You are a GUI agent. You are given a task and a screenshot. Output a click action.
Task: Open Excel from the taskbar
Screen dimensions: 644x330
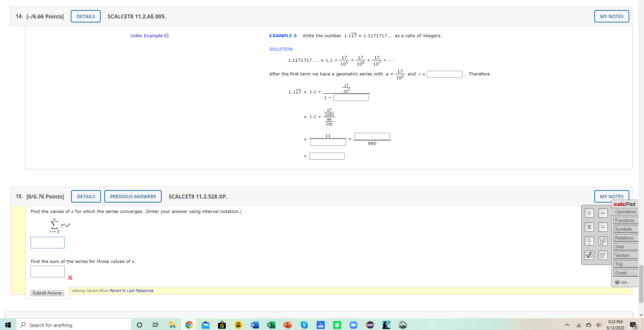click(x=271, y=325)
